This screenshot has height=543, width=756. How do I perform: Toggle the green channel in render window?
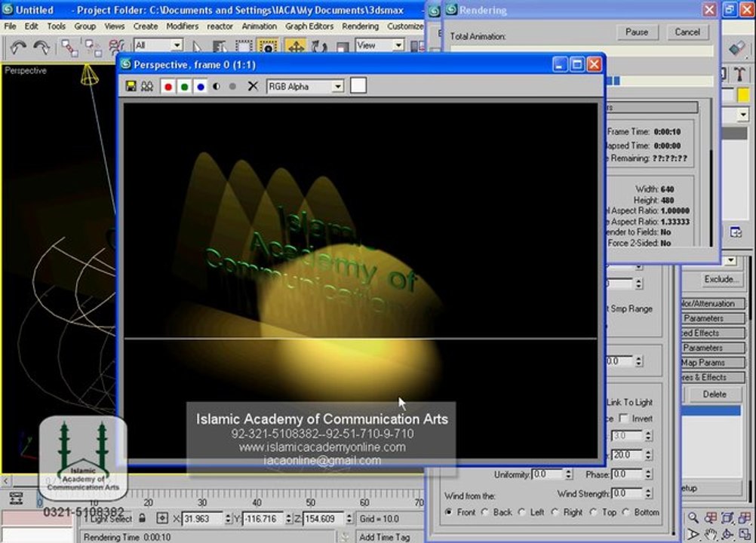[184, 87]
